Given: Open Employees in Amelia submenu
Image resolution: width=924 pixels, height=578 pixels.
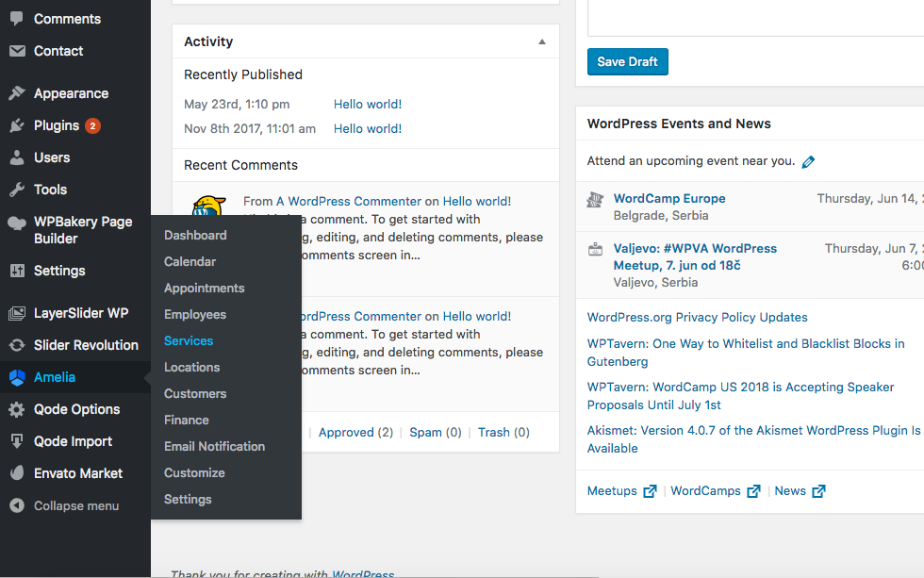Looking at the screenshot, I should pyautogui.click(x=195, y=315).
